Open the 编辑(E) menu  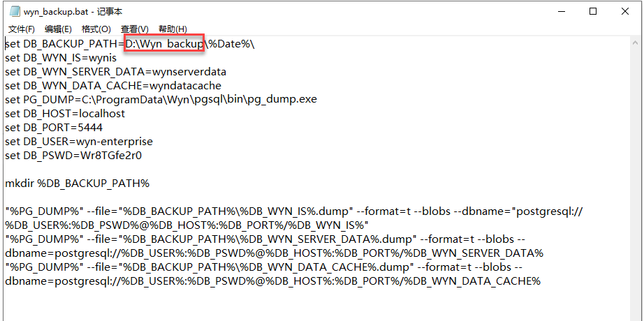point(58,29)
